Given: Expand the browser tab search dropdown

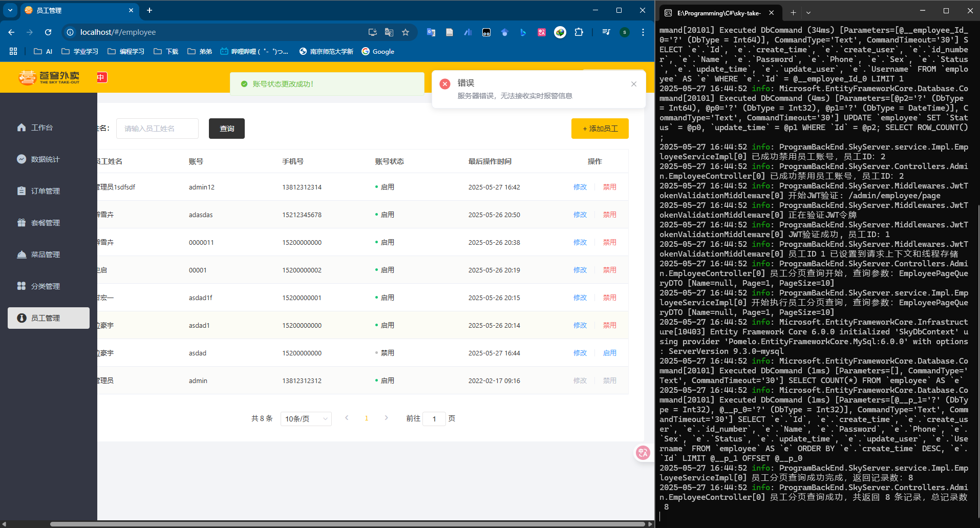Looking at the screenshot, I should point(10,10).
